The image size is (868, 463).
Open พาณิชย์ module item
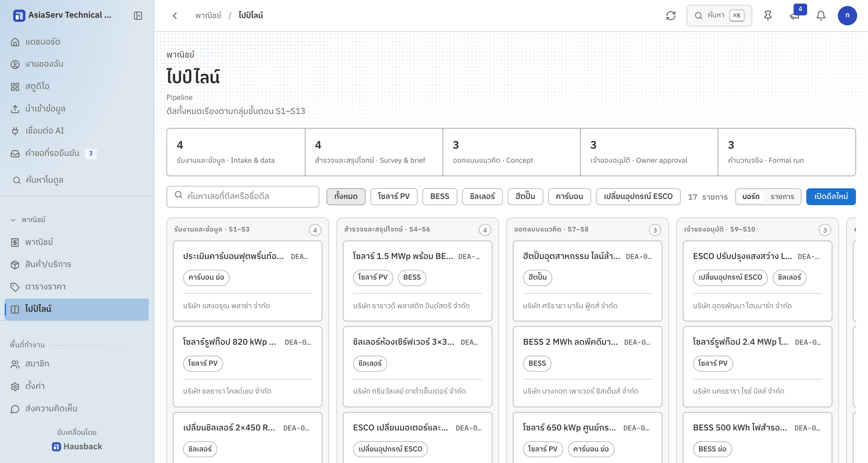coord(77,242)
